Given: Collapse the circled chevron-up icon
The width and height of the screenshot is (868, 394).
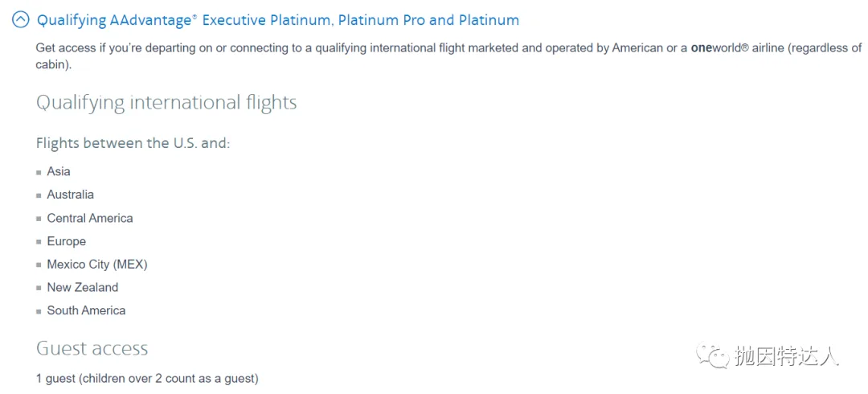Looking at the screenshot, I should tap(20, 20).
